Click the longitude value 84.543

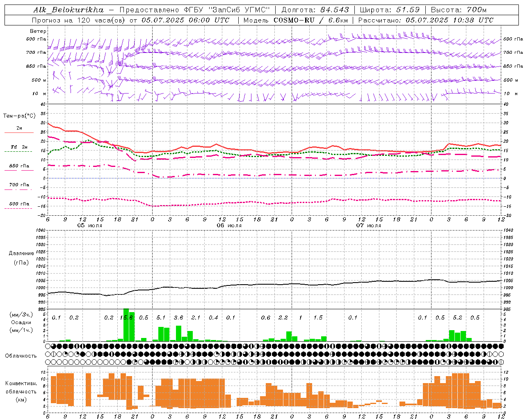pos(335,10)
